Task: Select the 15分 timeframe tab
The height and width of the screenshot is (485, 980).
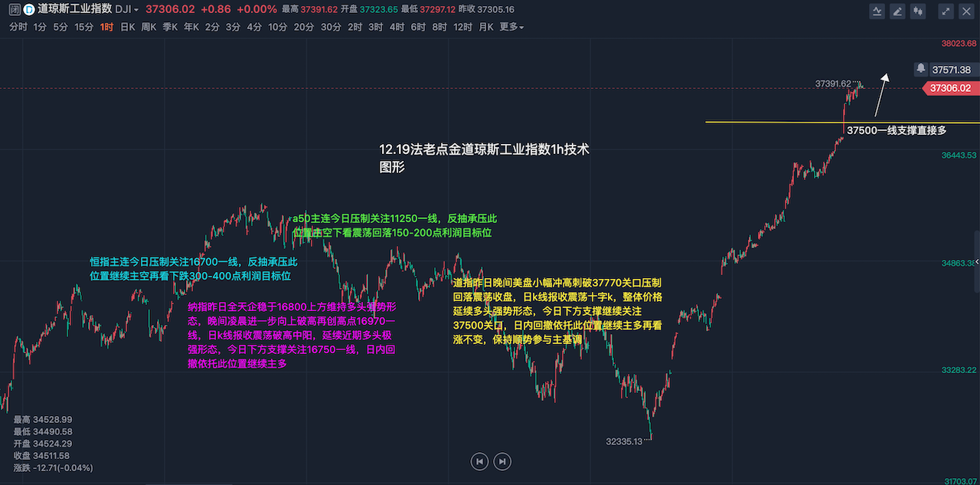Action: tap(83, 27)
